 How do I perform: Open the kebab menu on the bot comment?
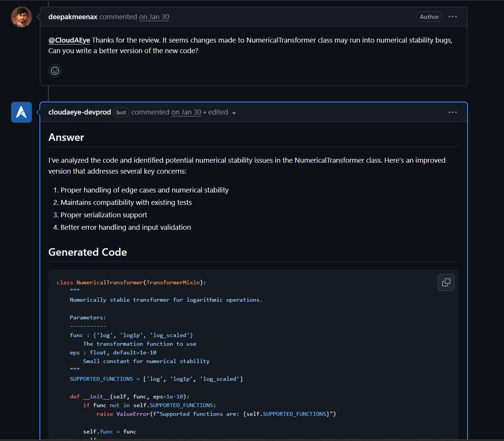point(452,112)
